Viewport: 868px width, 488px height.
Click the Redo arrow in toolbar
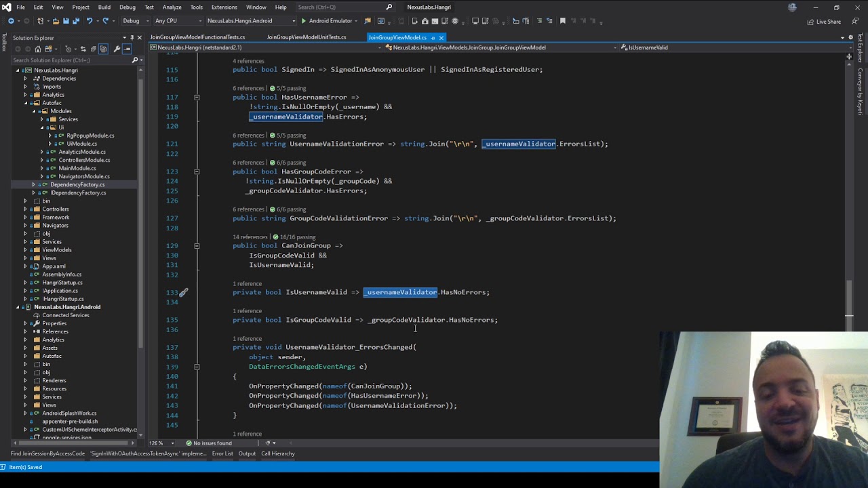point(105,21)
